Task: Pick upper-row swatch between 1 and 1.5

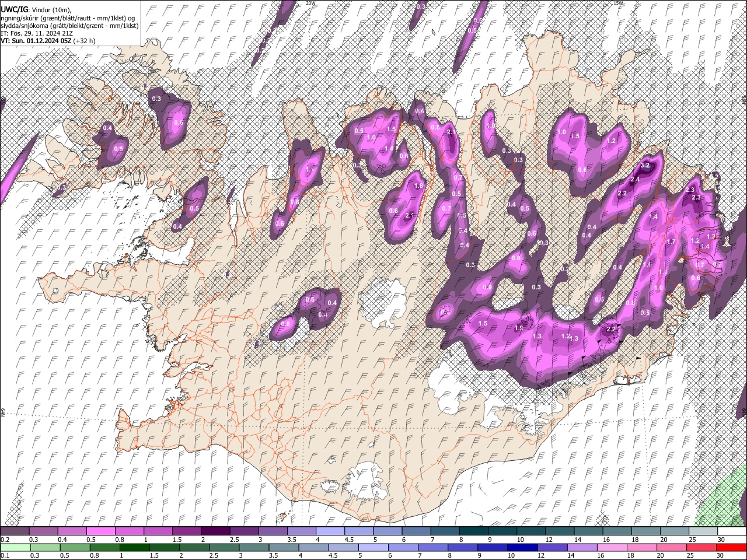Action: click(158, 531)
